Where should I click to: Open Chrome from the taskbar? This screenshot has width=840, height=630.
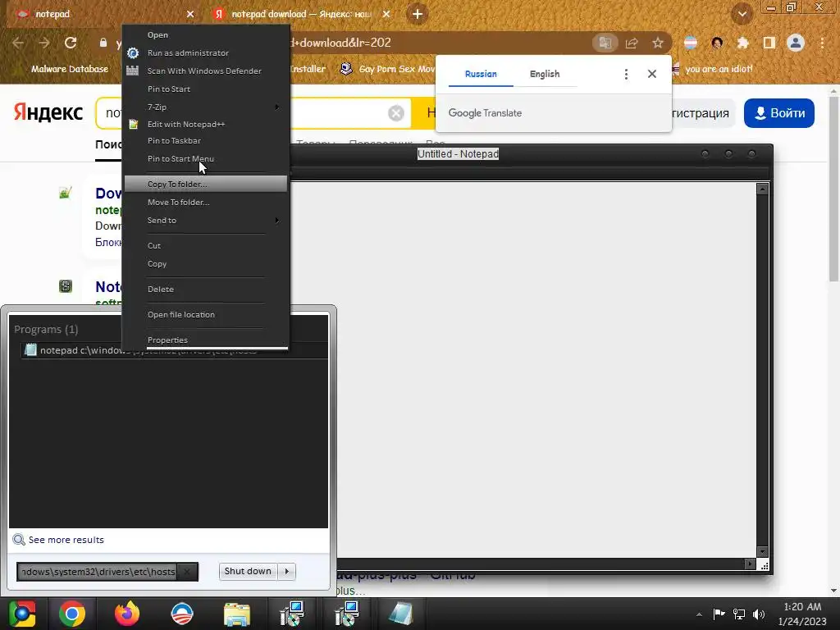click(72, 614)
